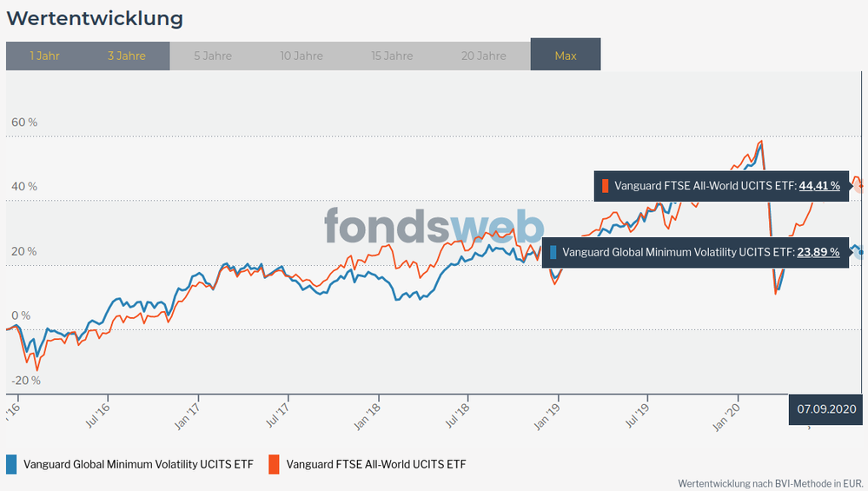Click the blue legend swatch for Global Minimum Volatility
The width and height of the screenshot is (868, 491).
coord(12,464)
